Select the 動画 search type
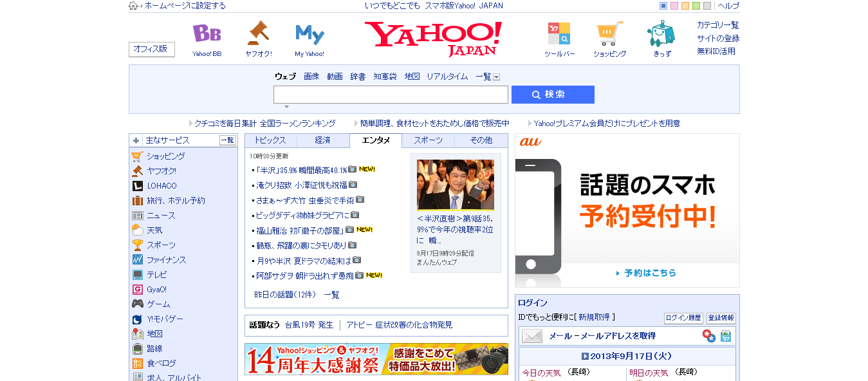Image resolution: width=868 pixels, height=381 pixels. point(335,77)
